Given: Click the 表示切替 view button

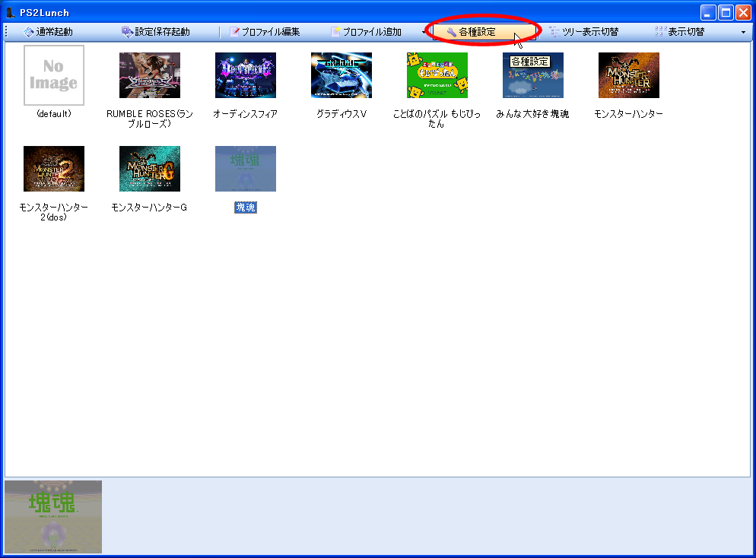Looking at the screenshot, I should coord(680,32).
